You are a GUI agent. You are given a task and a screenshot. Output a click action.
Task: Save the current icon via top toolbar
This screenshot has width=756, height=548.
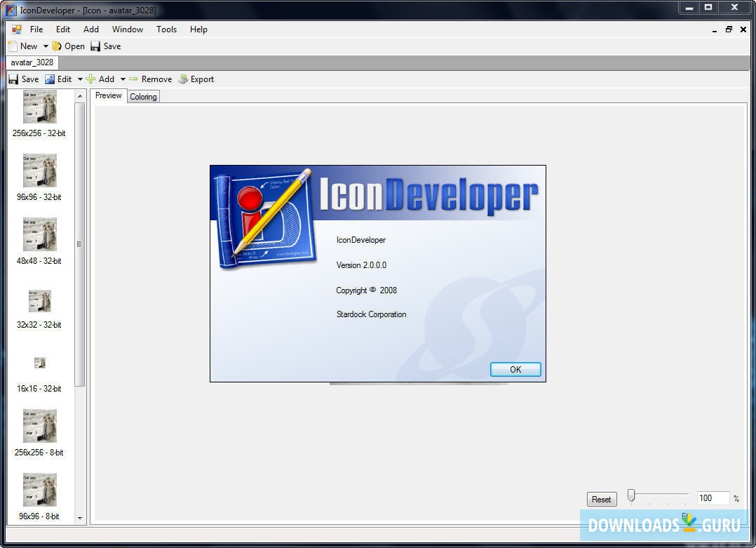tap(105, 46)
